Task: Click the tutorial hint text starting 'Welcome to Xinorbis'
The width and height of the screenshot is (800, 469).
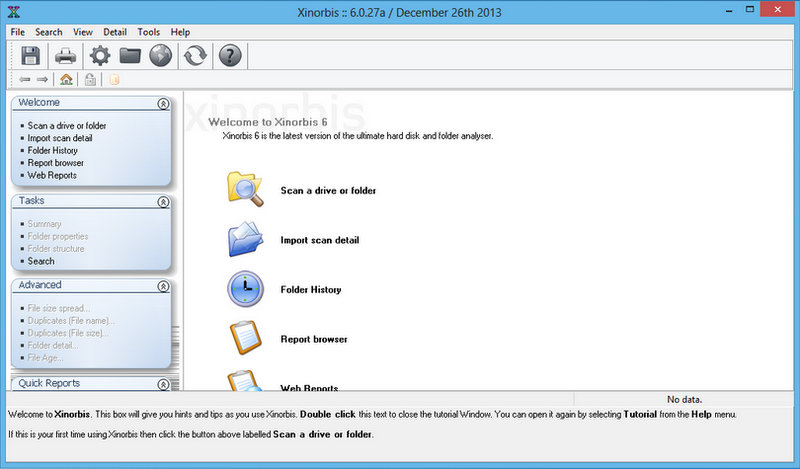Action: coord(372,414)
